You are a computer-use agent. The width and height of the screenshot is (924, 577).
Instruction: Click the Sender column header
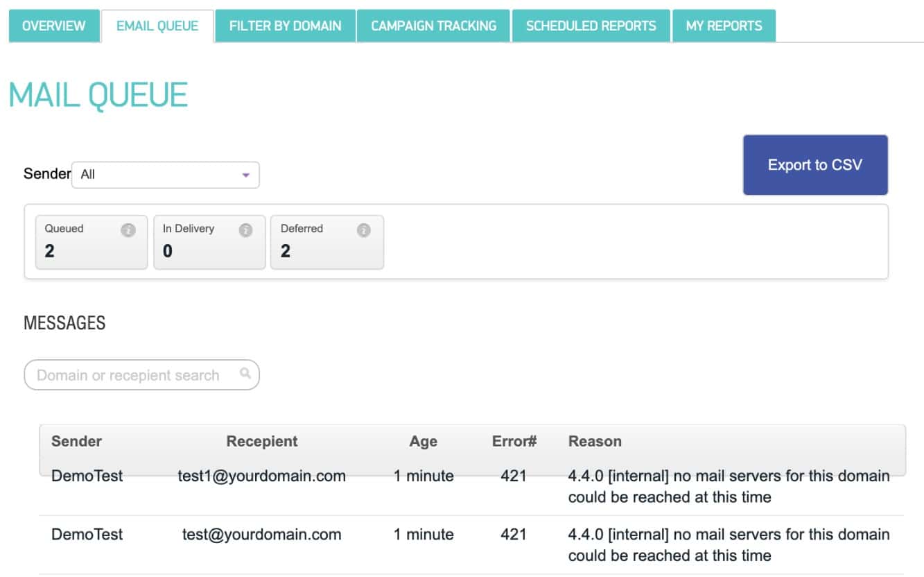point(76,441)
